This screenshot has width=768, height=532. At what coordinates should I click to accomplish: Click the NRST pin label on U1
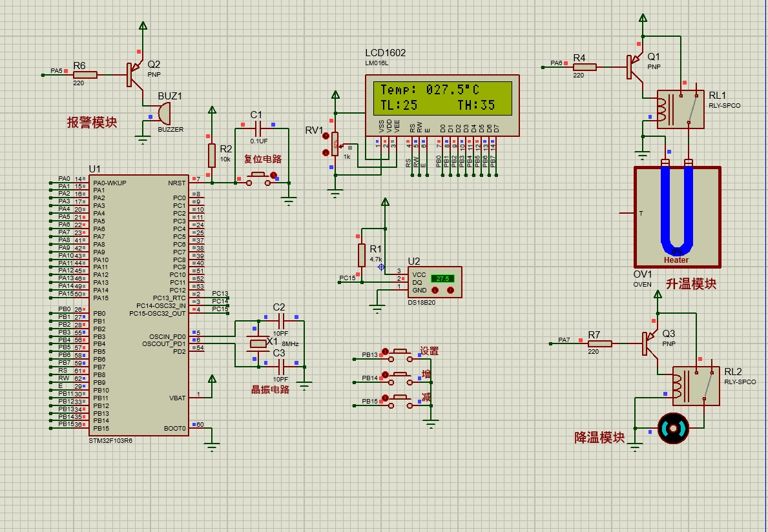[177, 183]
